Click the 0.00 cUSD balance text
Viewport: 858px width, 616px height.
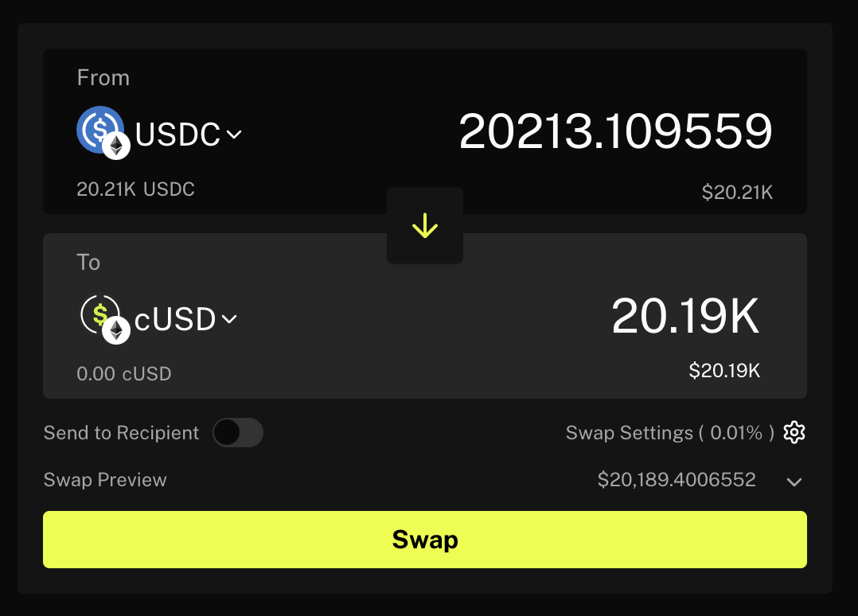pyautogui.click(x=123, y=373)
